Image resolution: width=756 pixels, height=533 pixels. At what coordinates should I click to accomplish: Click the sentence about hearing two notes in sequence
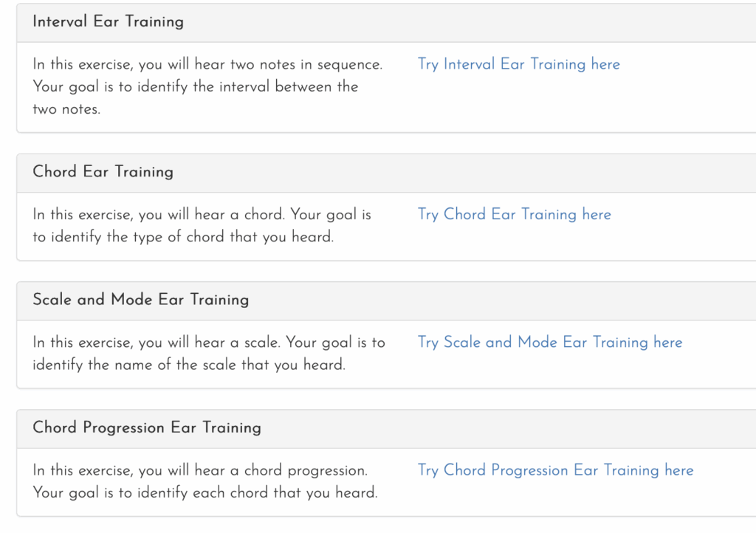coord(207,64)
